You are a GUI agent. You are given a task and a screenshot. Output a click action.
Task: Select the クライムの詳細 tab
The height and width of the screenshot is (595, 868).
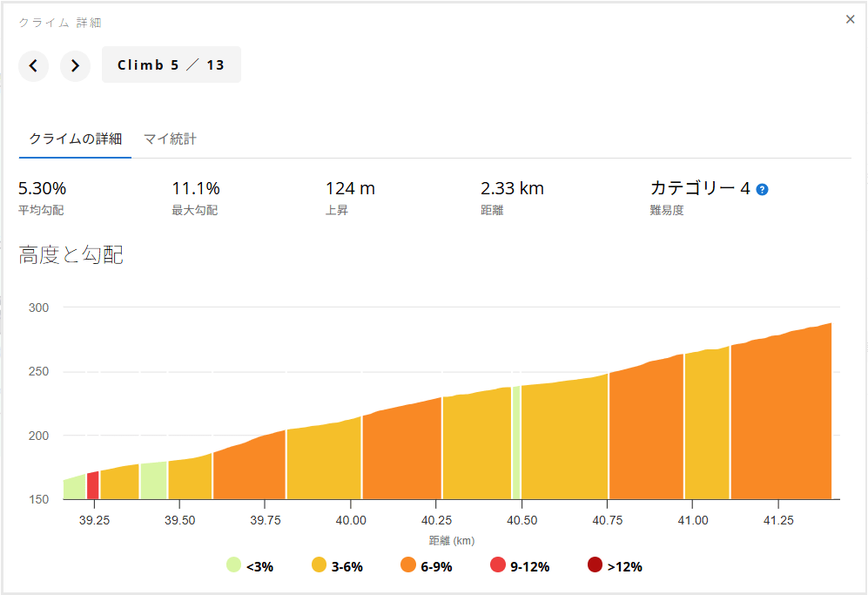75,139
